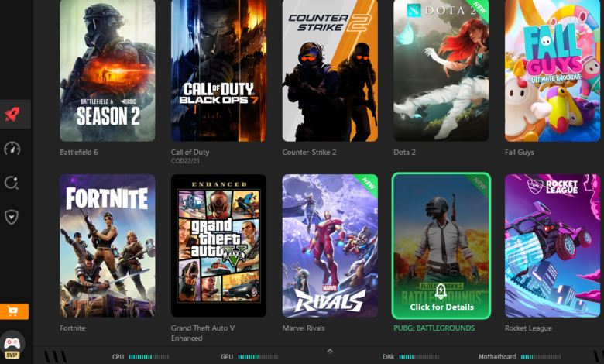Click the bell icon on PUBG cover
Image resolution: width=604 pixels, height=364 pixels.
pyautogui.click(x=441, y=292)
